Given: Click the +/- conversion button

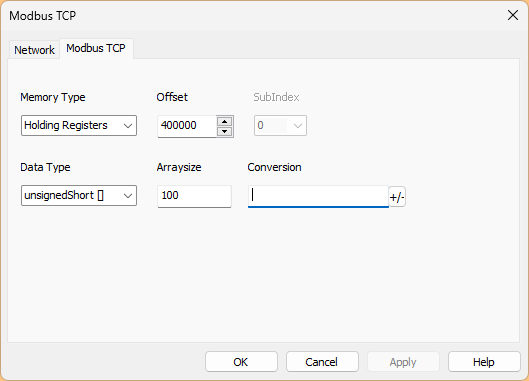Looking at the screenshot, I should (x=397, y=197).
